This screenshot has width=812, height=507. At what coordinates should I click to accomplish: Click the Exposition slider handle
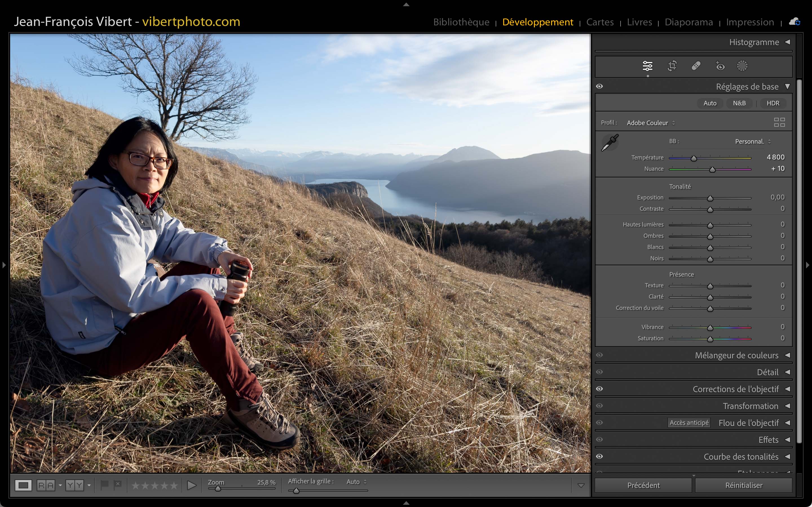(710, 199)
